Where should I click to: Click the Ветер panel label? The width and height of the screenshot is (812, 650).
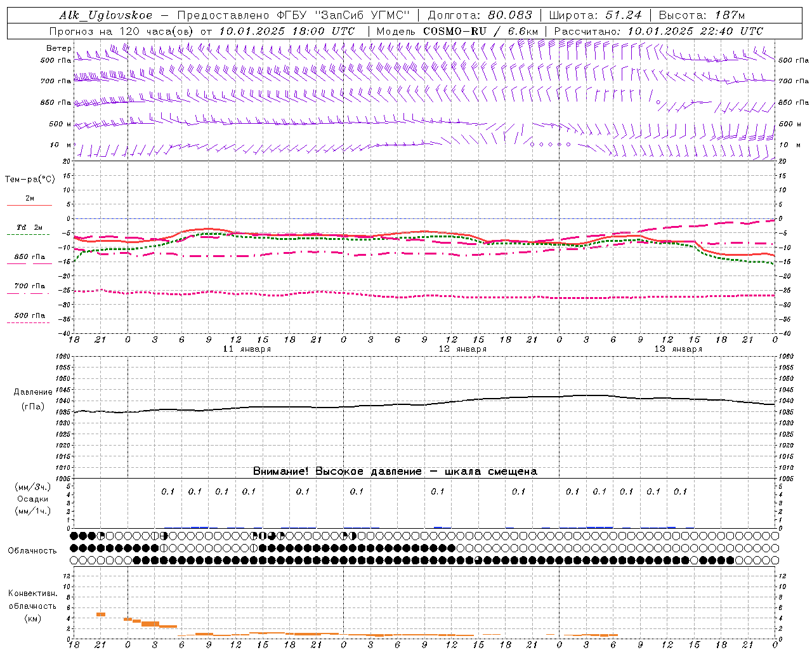59,48
